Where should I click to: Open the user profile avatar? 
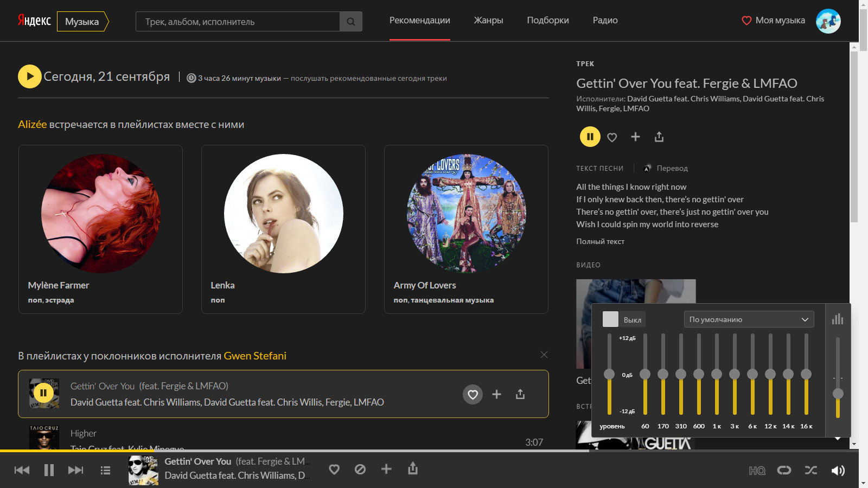click(x=828, y=21)
